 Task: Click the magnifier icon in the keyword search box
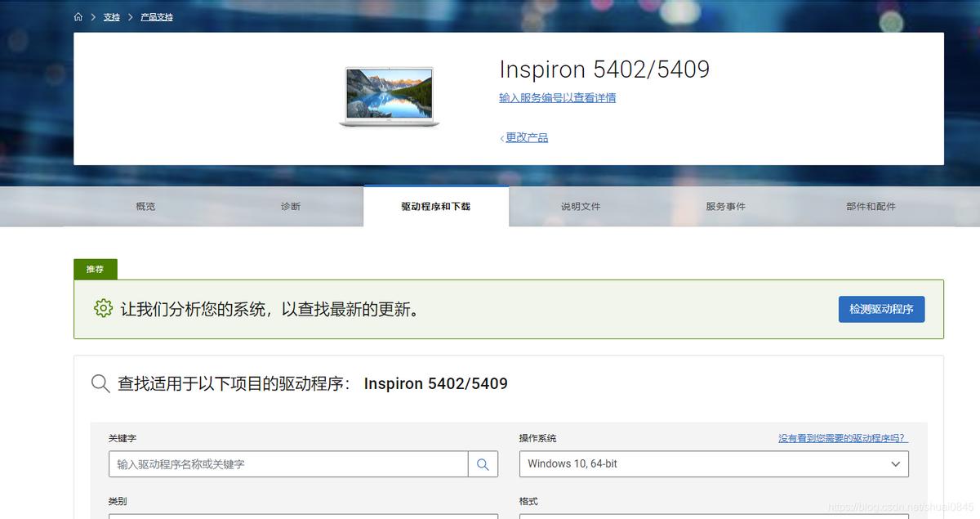(483, 463)
